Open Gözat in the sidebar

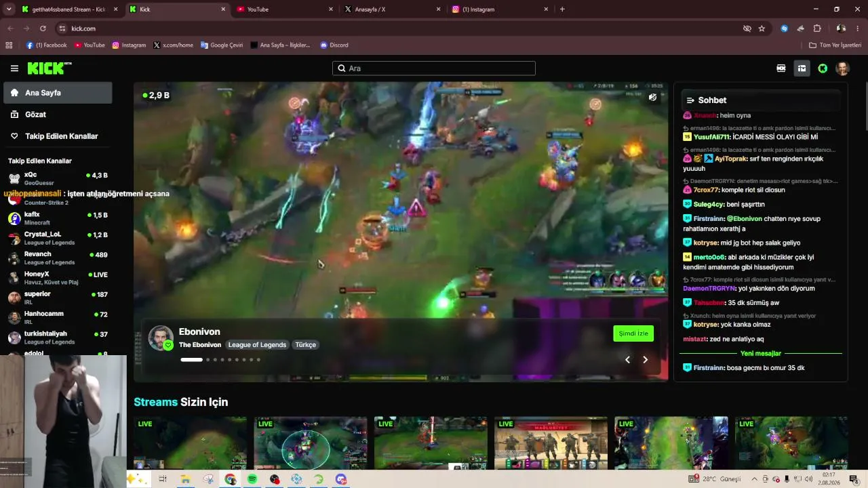pos(58,115)
